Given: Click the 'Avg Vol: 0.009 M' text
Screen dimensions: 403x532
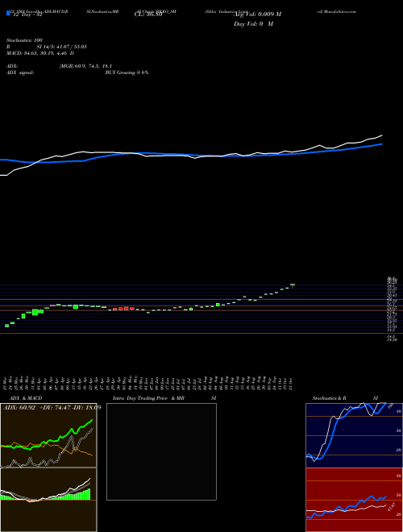Looking at the screenshot, I should coord(257,15).
